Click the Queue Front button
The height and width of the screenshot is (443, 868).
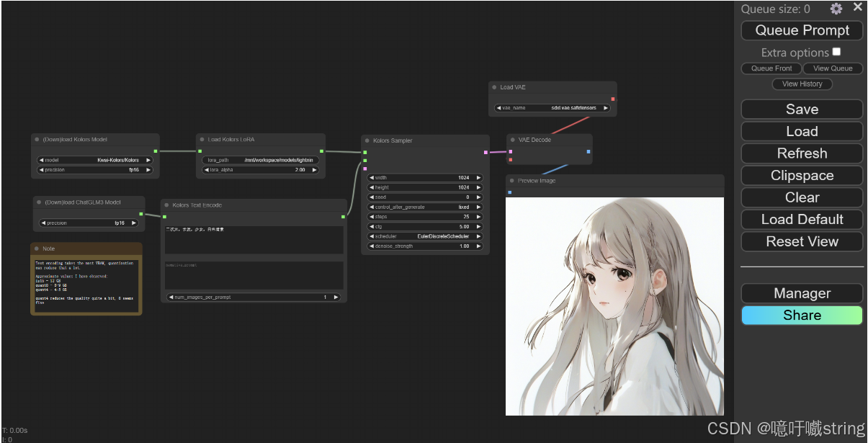coord(771,68)
